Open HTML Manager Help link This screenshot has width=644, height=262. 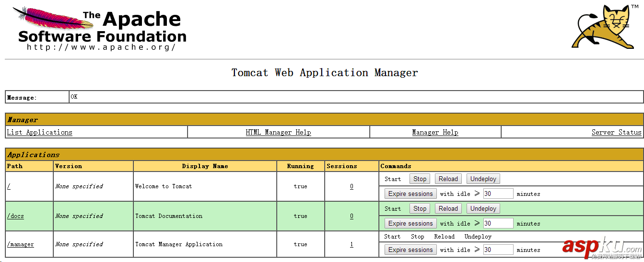click(278, 132)
